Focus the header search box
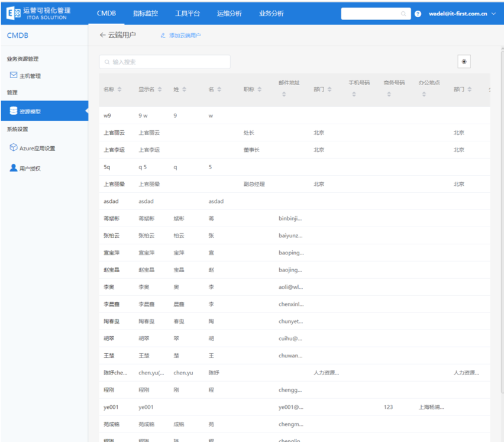The width and height of the screenshot is (504, 442). coord(376,14)
